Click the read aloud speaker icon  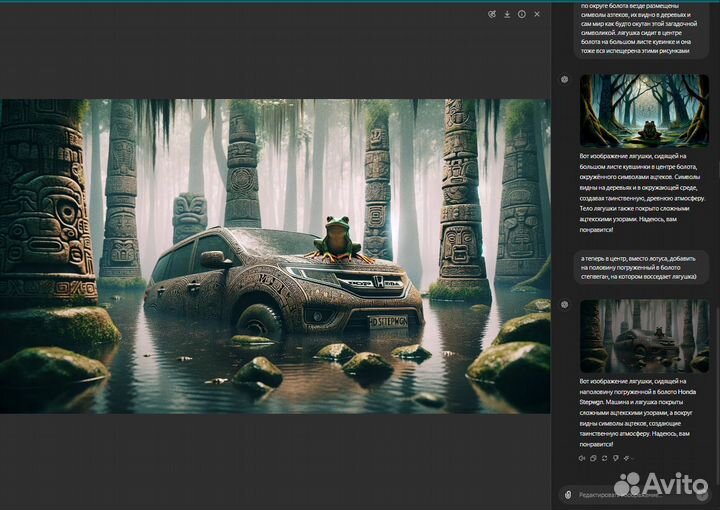pos(582,457)
